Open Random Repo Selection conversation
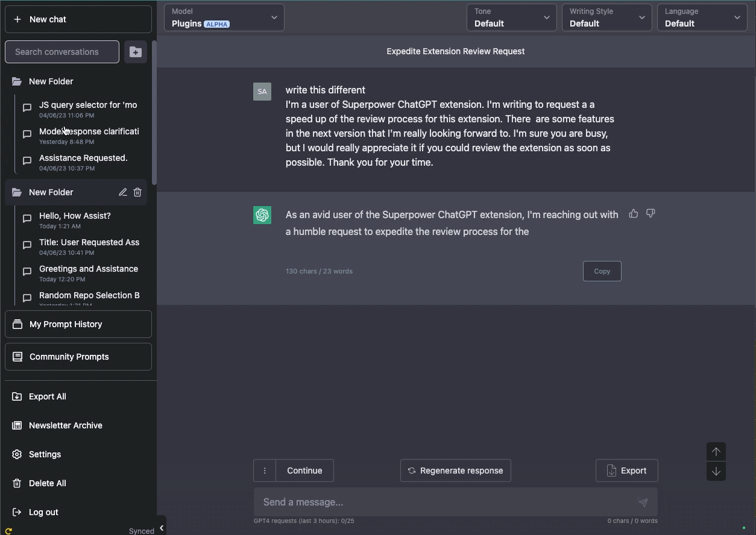The height and width of the screenshot is (535, 756). coord(81,298)
